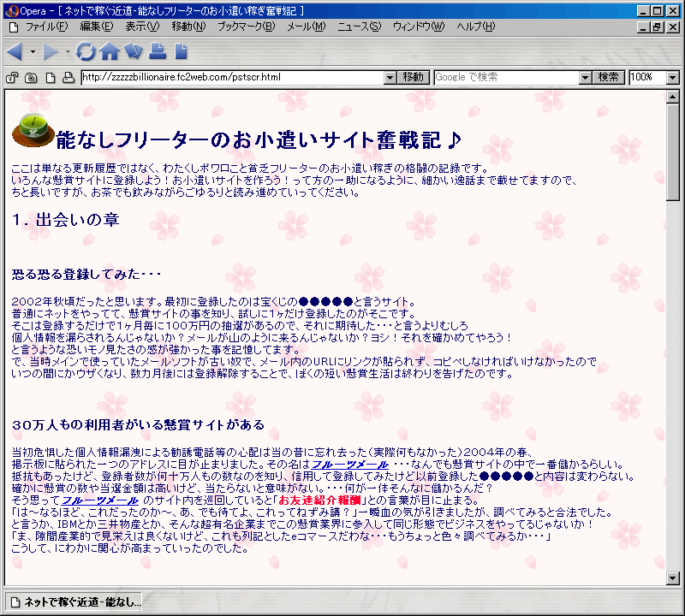Open the 100% zoom level dropdown
This screenshot has height=616, width=685.
pyautogui.click(x=673, y=78)
